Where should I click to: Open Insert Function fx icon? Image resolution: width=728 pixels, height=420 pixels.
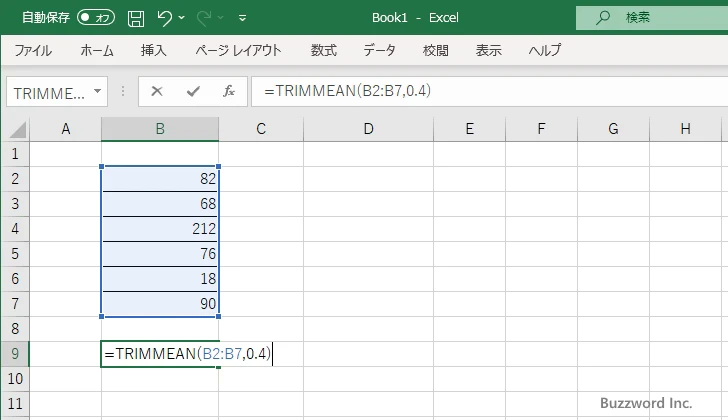coord(229,91)
